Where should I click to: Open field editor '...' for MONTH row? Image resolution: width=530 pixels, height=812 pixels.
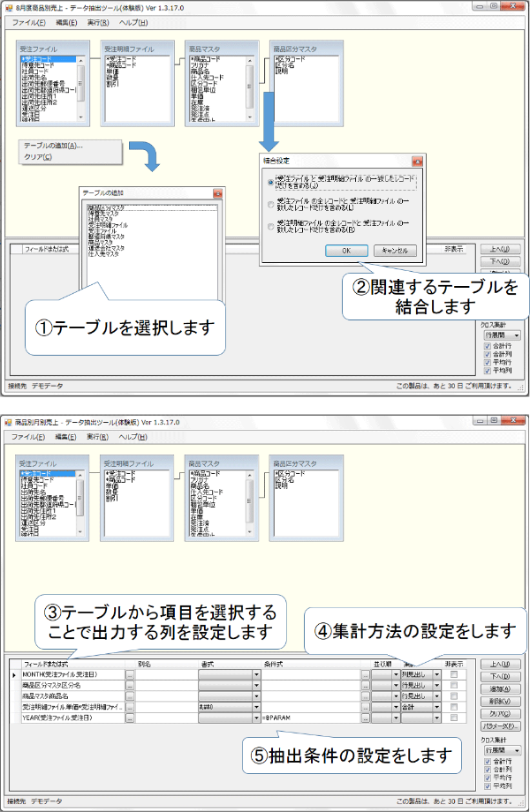click(x=130, y=675)
